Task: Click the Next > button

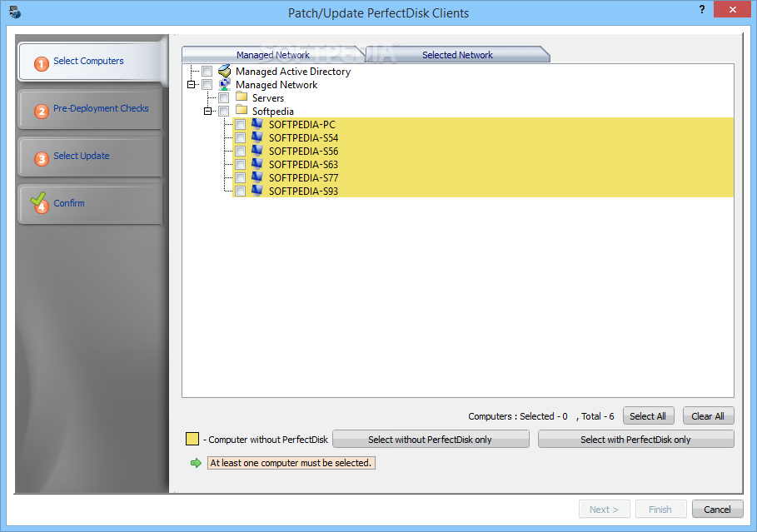Action: (x=605, y=510)
